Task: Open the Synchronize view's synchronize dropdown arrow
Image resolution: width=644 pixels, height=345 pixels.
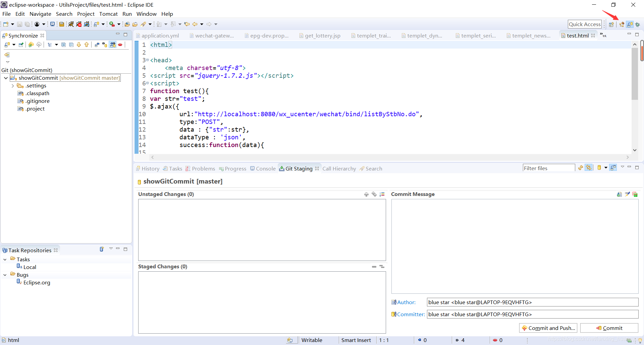Action: tap(14, 45)
